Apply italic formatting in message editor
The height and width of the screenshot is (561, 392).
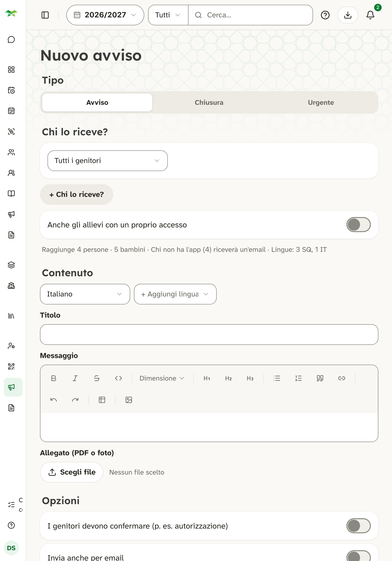coord(75,378)
